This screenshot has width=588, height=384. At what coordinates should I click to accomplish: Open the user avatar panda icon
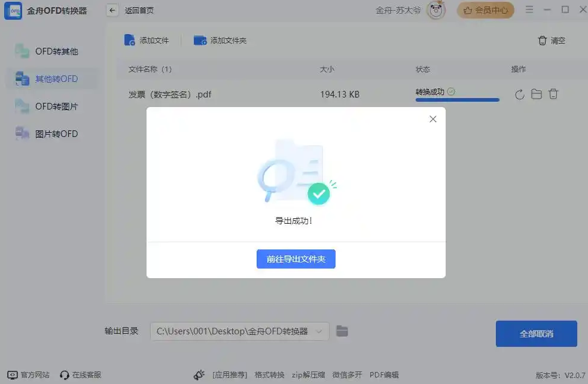435,10
